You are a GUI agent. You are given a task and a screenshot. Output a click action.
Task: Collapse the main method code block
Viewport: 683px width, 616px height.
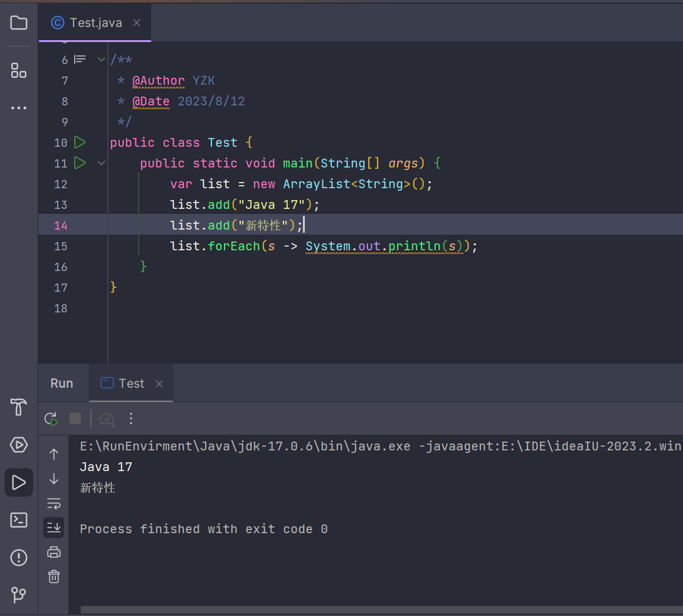[x=101, y=163]
